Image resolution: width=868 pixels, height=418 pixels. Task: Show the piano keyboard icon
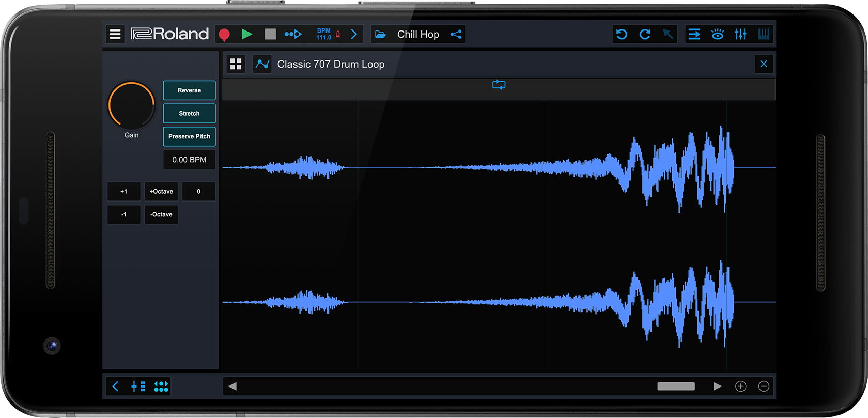[764, 34]
